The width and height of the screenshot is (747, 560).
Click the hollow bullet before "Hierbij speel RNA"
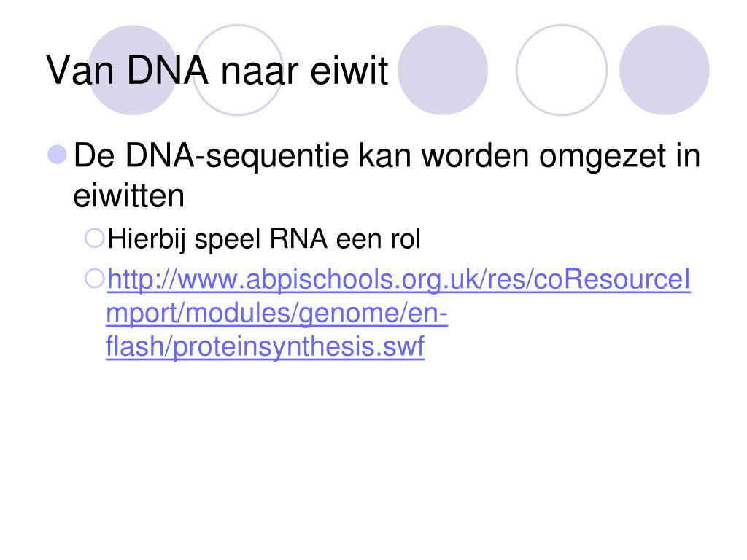click(x=94, y=238)
